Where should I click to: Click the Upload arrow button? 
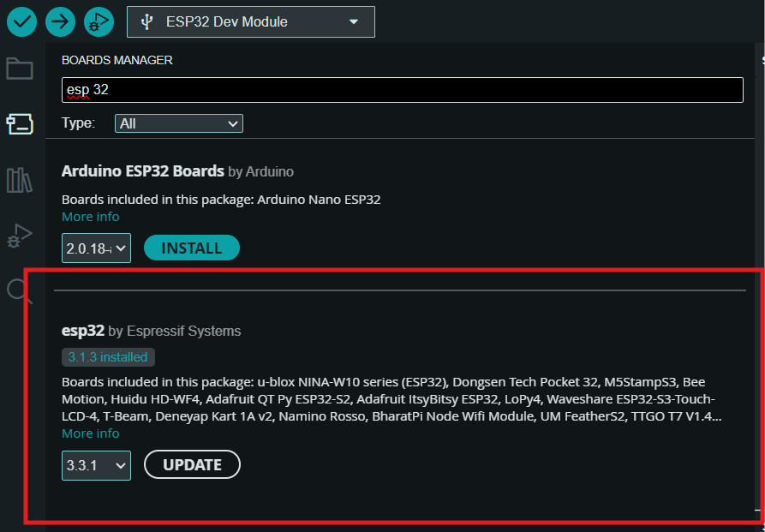[x=60, y=21]
